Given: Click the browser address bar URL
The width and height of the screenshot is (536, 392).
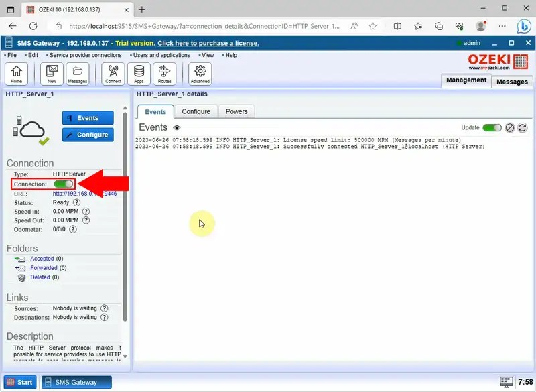Looking at the screenshot, I should point(204,26).
